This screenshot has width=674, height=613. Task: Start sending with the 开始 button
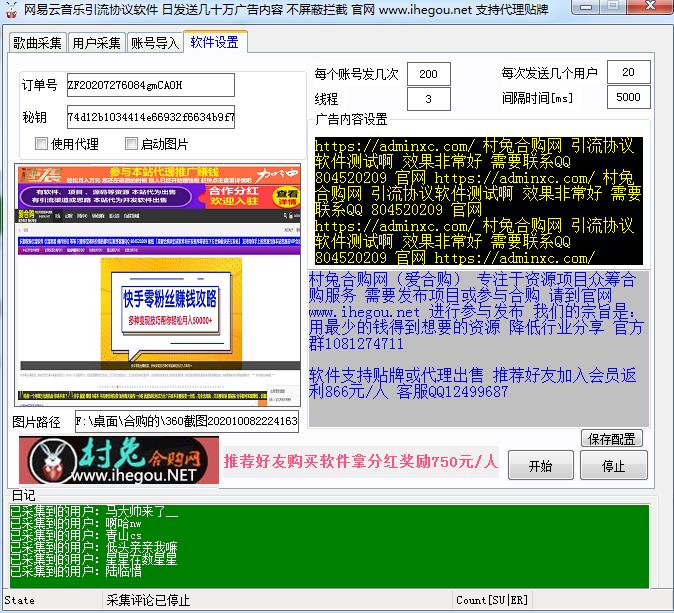541,465
